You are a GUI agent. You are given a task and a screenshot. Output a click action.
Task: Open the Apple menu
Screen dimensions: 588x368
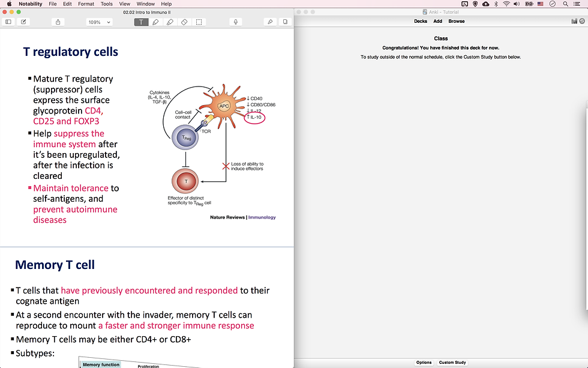coord(9,4)
